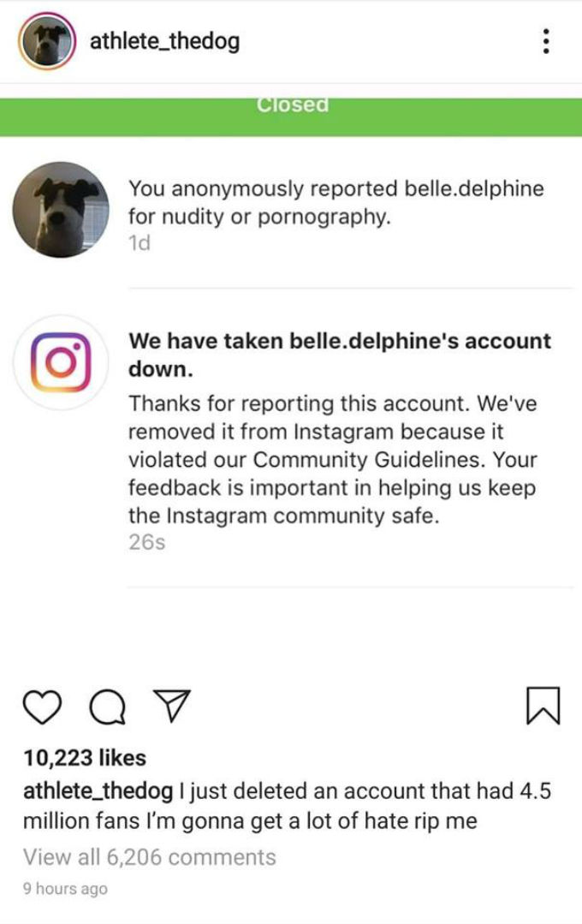The width and height of the screenshot is (582, 924).
Task: Tap the '9 hours ago' post timestamp
Action: [x=66, y=889]
